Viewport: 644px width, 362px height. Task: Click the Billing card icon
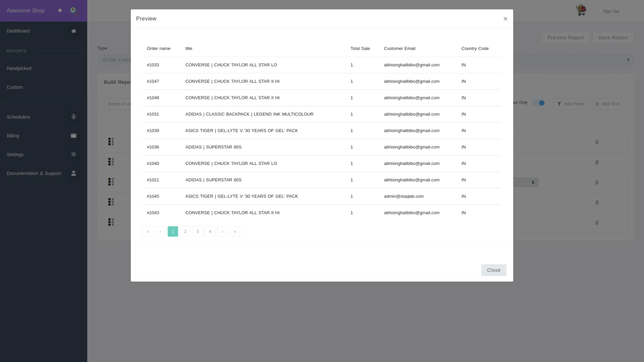(74, 136)
